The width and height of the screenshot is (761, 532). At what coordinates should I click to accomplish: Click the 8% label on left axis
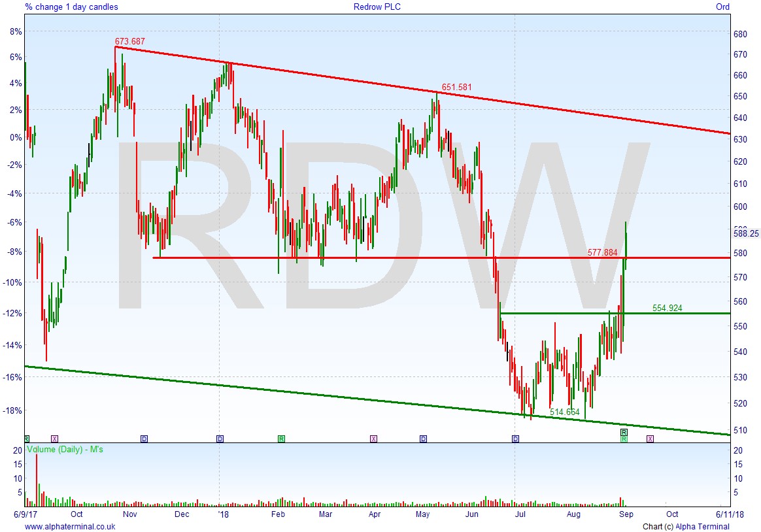(x=16, y=31)
